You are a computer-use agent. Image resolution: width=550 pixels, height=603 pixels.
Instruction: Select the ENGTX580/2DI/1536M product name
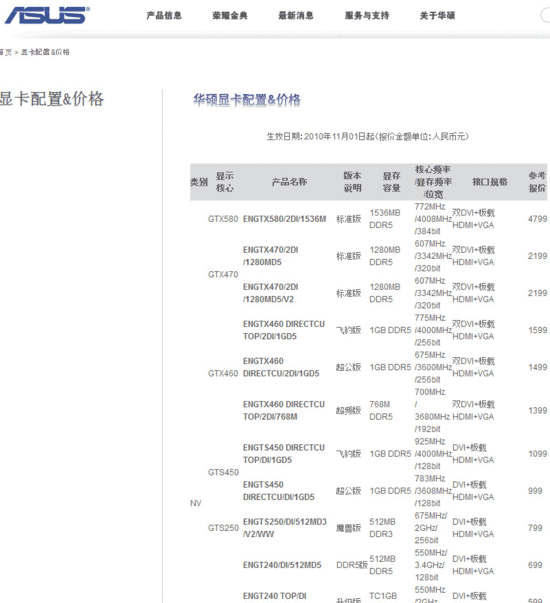pos(285,219)
